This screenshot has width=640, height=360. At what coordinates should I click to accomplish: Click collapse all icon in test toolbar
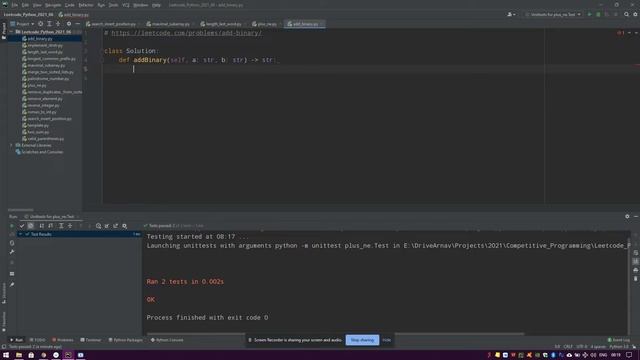point(70,226)
